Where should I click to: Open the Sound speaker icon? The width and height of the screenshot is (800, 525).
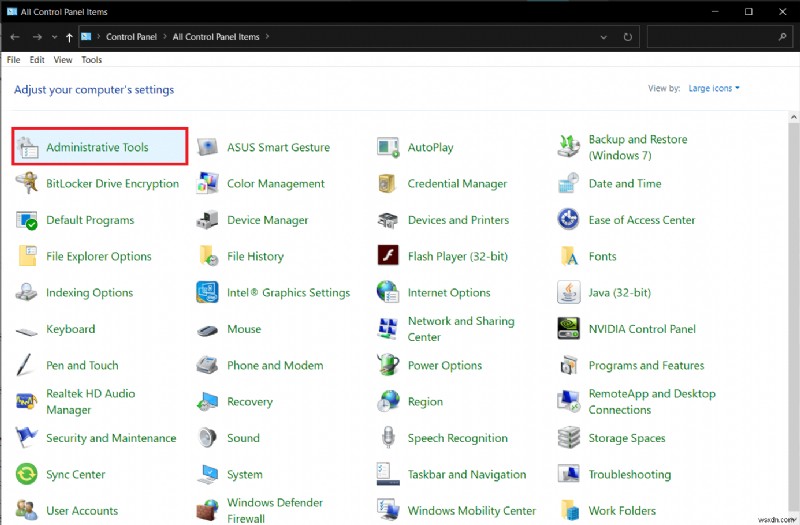click(208, 438)
